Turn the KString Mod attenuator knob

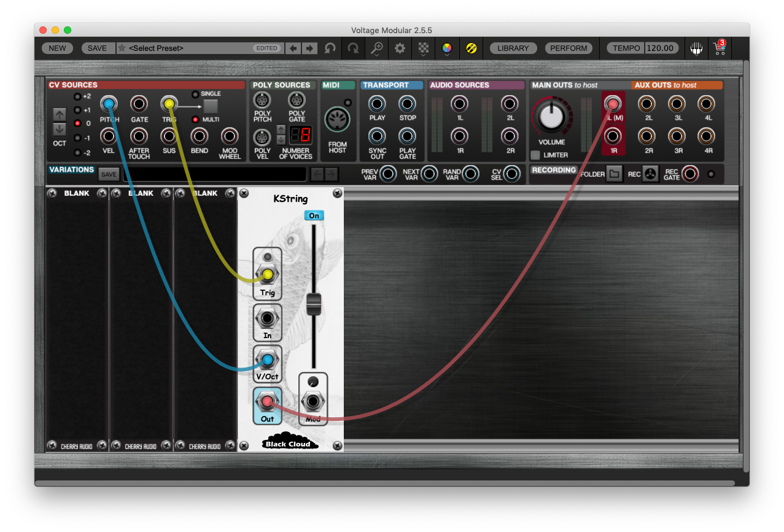coord(313,381)
